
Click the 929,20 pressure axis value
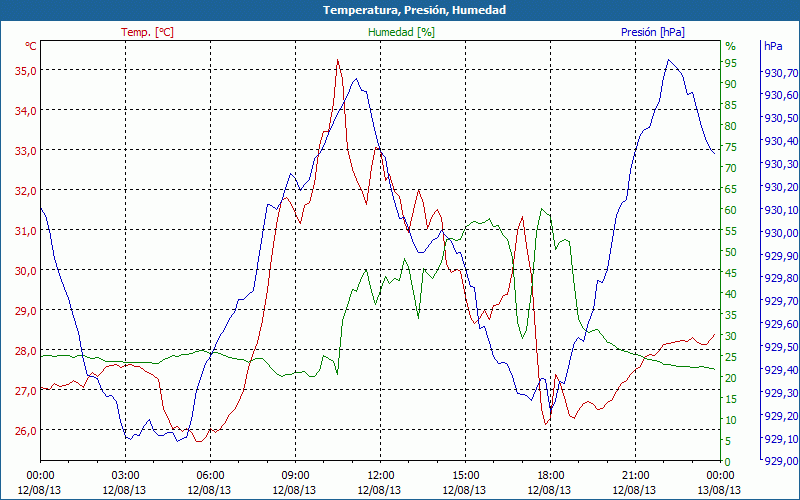(781, 416)
